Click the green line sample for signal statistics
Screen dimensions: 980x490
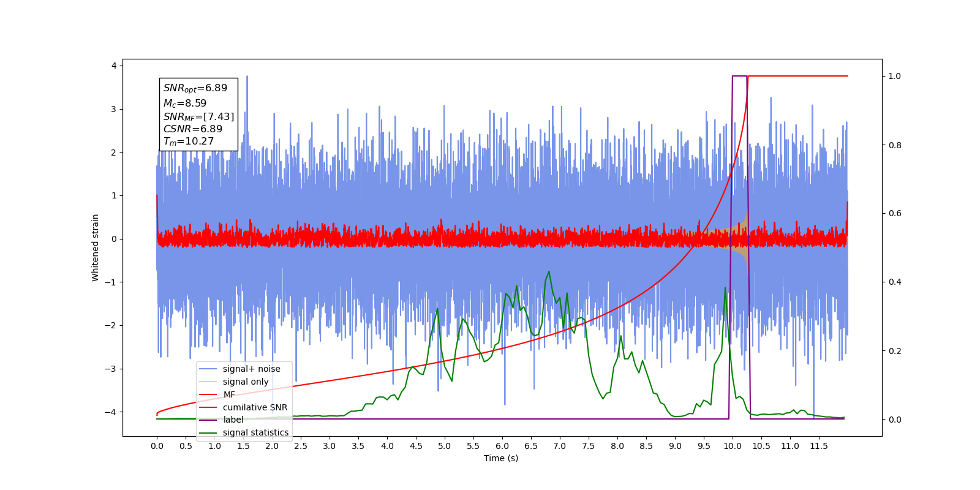tap(208, 432)
